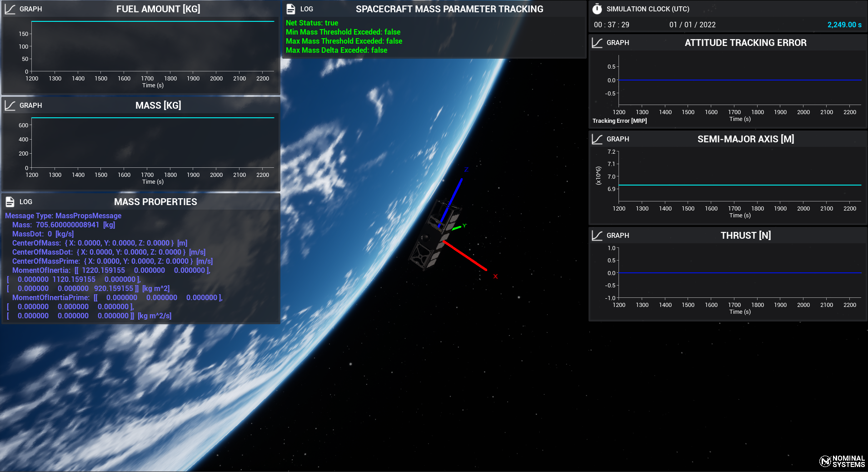This screenshot has height=472, width=868.
Task: Click the Attitude Tracking Error graph icon
Action: click(597, 43)
